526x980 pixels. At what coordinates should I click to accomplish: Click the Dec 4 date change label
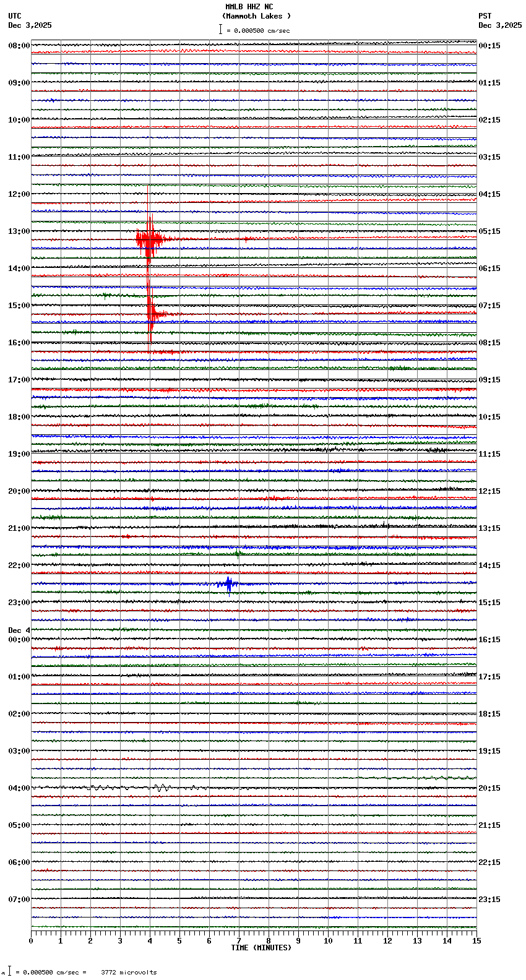coord(19,630)
